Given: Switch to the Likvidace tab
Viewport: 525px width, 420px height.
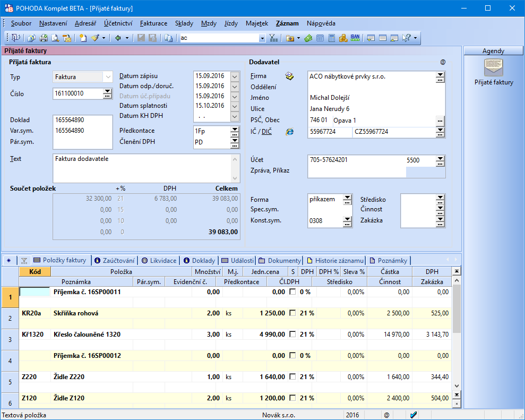Looking at the screenshot, I should tap(159, 260).
